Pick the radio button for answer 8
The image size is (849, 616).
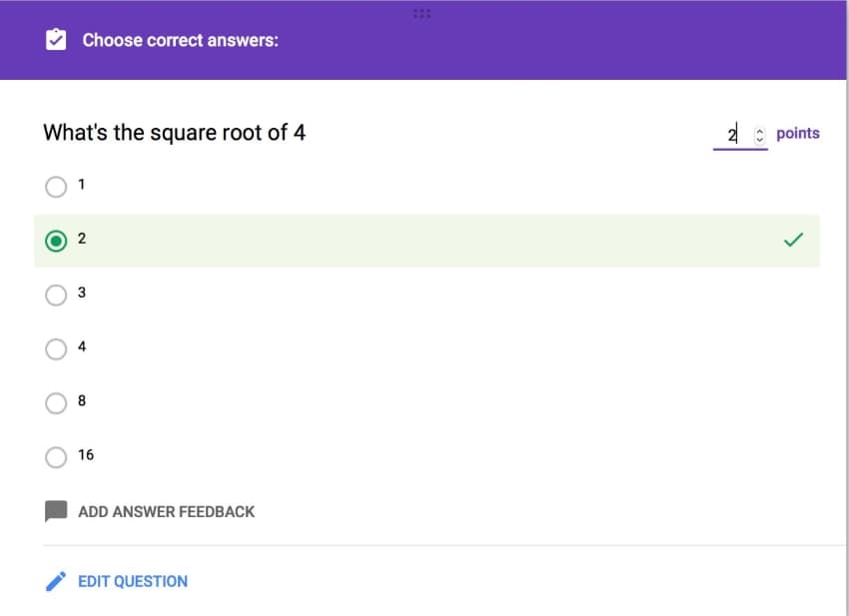pyautogui.click(x=56, y=402)
